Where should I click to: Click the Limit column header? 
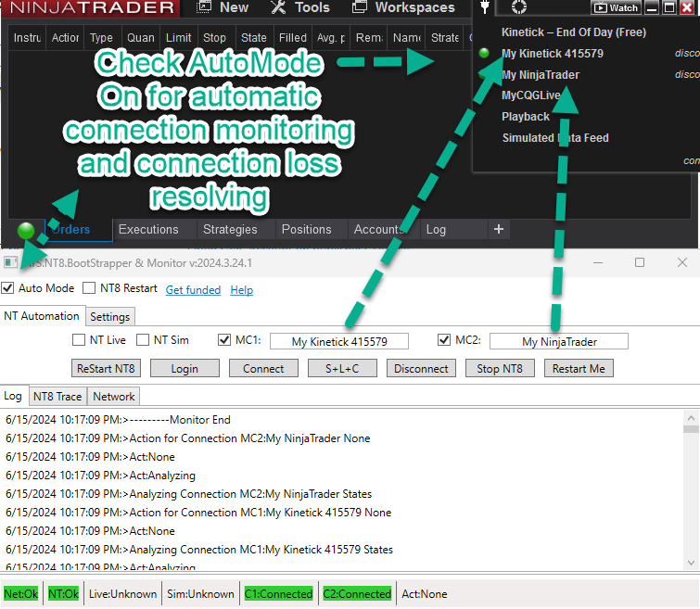(179, 38)
